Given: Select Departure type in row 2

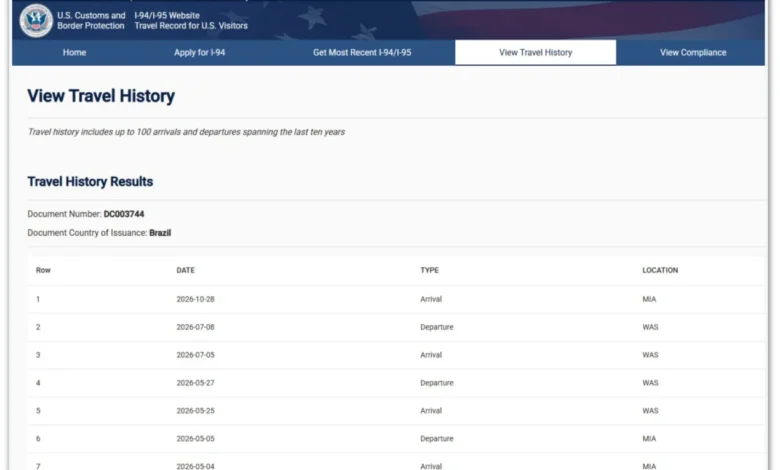Looking at the screenshot, I should (x=437, y=327).
